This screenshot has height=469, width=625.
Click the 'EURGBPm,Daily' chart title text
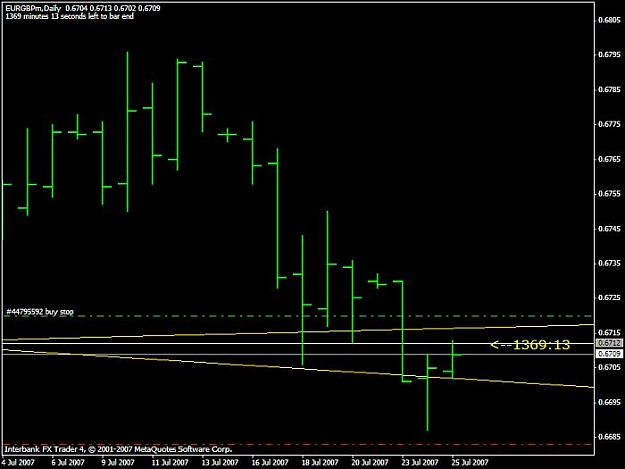click(x=33, y=8)
